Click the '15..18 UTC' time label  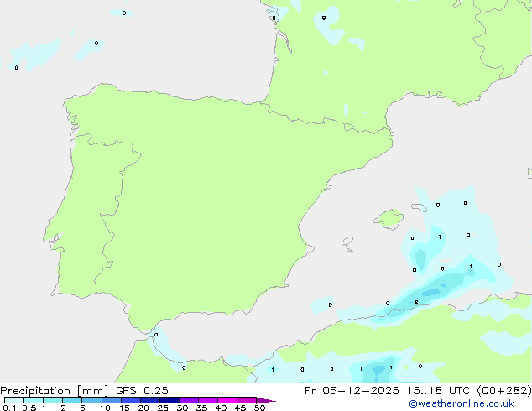click(x=438, y=391)
